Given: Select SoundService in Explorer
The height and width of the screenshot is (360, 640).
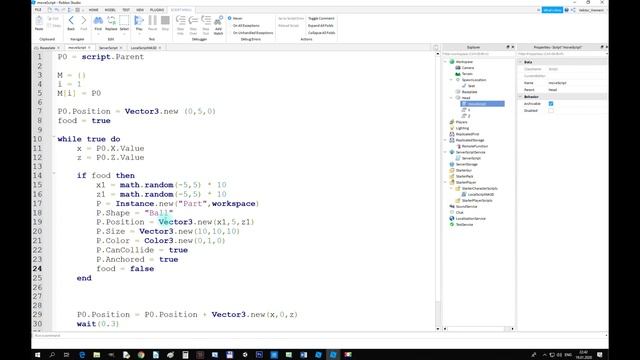Looking at the screenshot, I should click(466, 207).
